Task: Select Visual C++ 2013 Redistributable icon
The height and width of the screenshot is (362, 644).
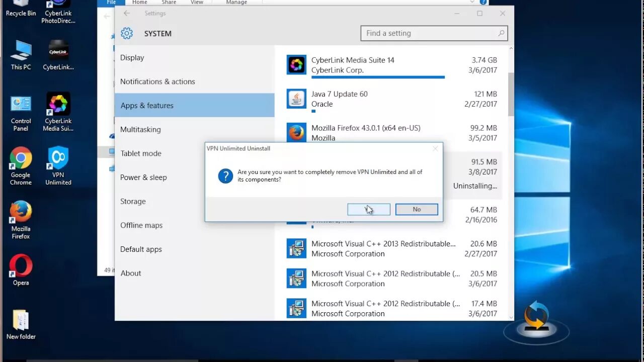Action: tap(296, 248)
